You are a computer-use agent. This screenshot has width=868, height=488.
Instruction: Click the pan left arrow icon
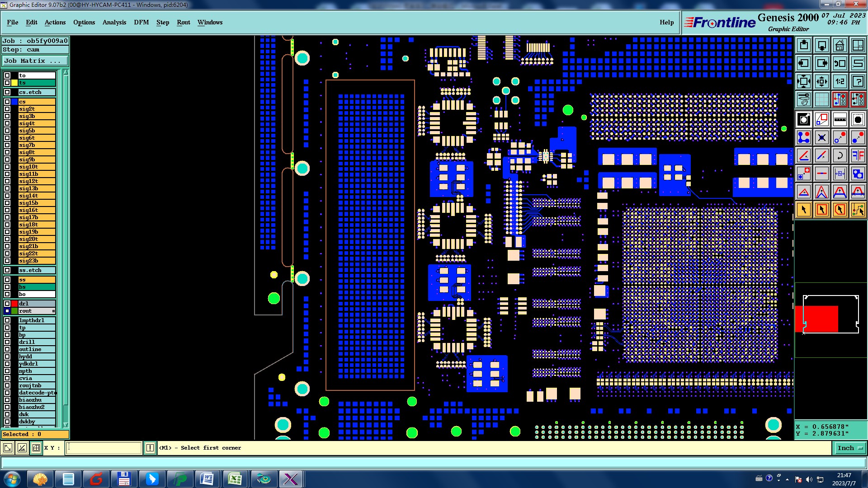tap(804, 63)
